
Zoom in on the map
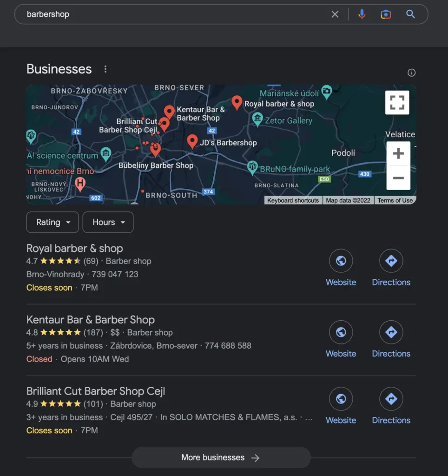(x=398, y=154)
